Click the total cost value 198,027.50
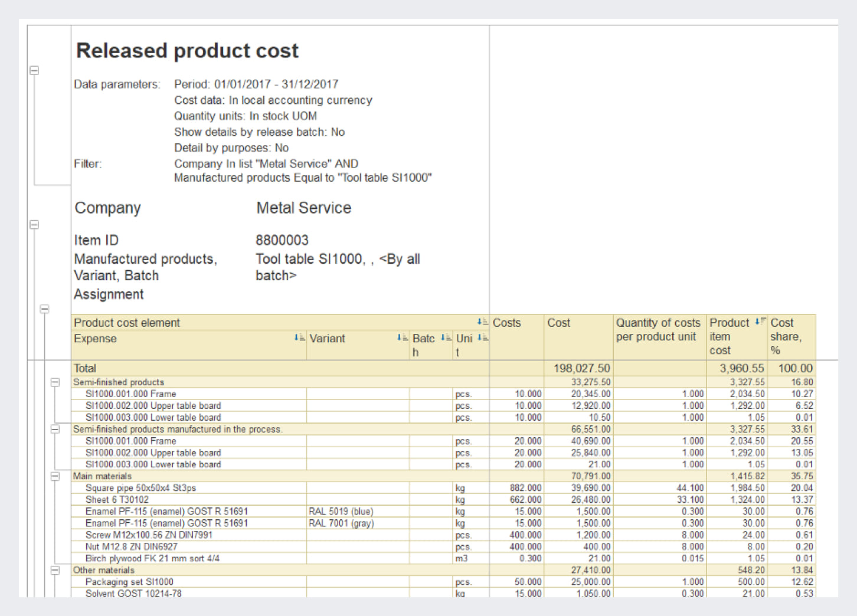This screenshot has height=616, width=857. tap(581, 368)
